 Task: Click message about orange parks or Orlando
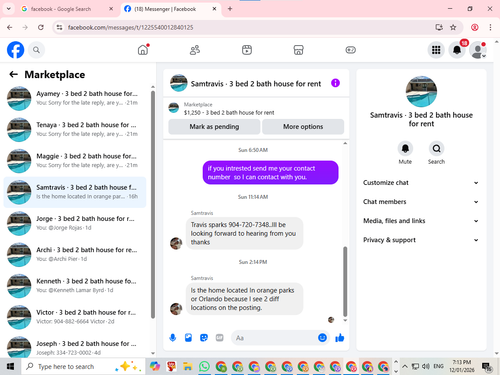click(x=244, y=299)
